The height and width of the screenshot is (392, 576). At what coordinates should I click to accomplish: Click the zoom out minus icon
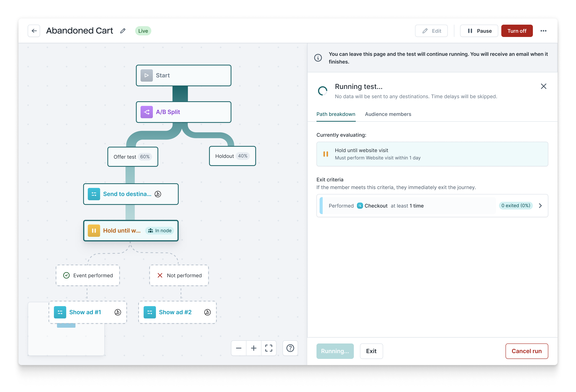(239, 348)
